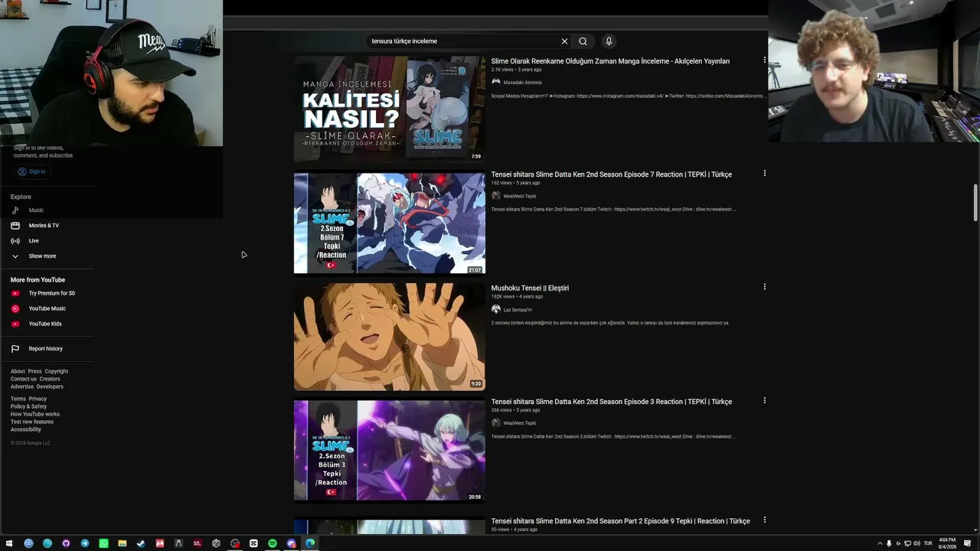Open the notification center icon
The height and width of the screenshot is (551, 980).
coord(968,543)
